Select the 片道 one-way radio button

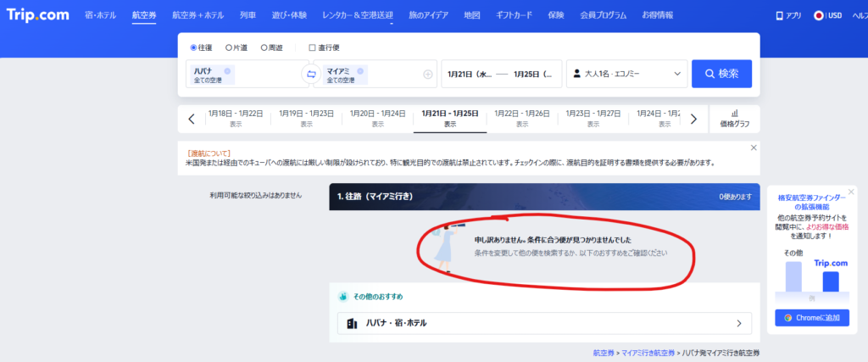point(229,47)
